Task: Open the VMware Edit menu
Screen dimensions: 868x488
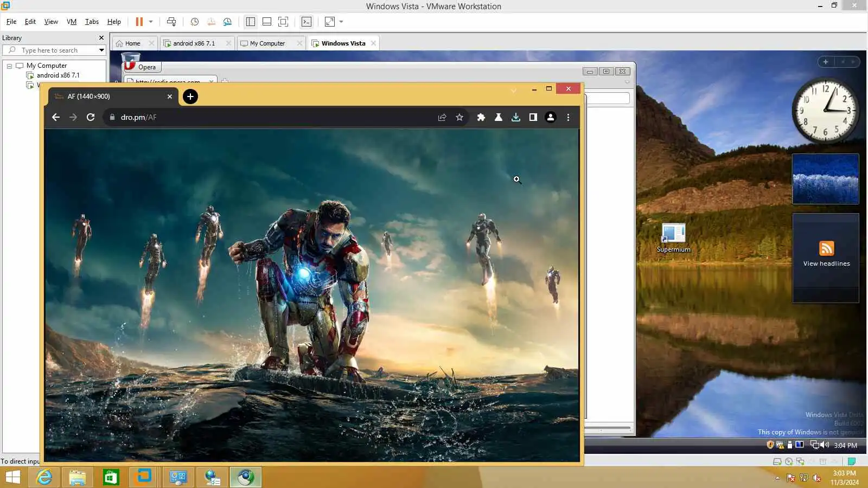Action: point(30,22)
